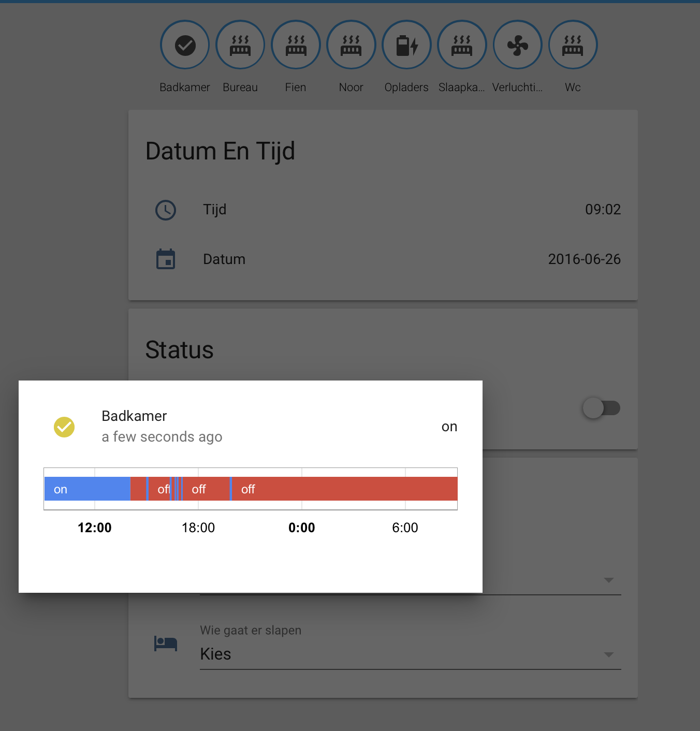Select the Bureau heater icon
Image resolution: width=700 pixels, height=731 pixels.
[240, 45]
